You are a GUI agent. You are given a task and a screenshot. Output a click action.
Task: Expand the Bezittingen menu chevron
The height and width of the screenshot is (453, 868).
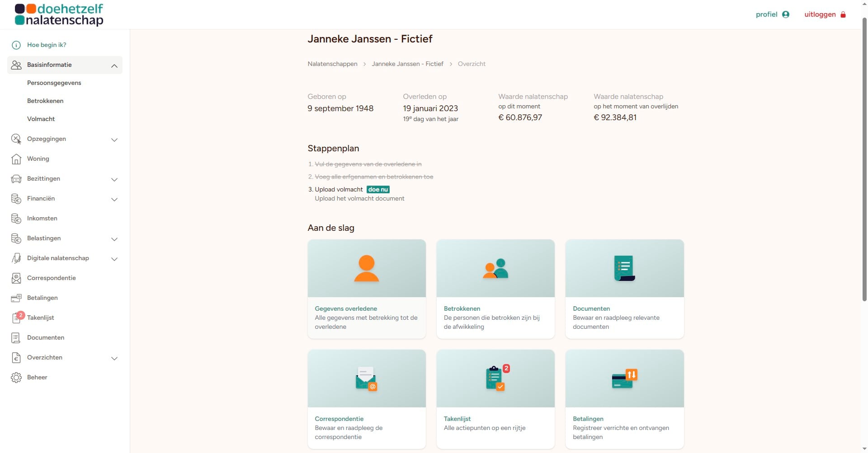(x=114, y=180)
